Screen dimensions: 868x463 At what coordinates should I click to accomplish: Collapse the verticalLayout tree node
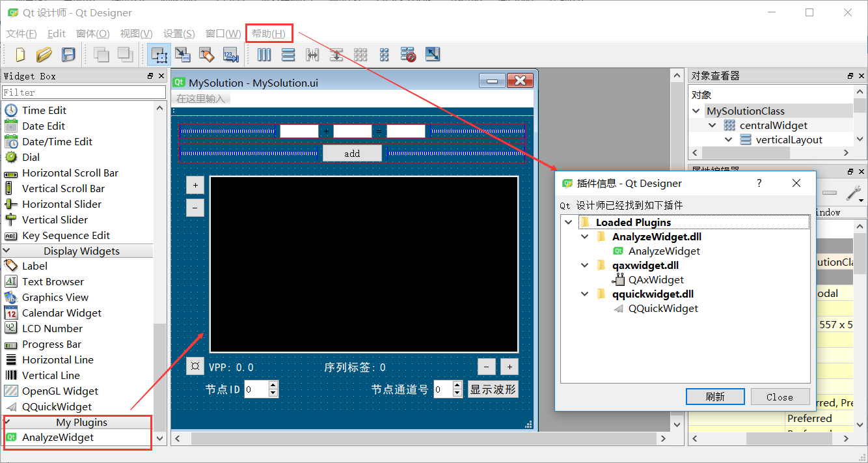[729, 140]
